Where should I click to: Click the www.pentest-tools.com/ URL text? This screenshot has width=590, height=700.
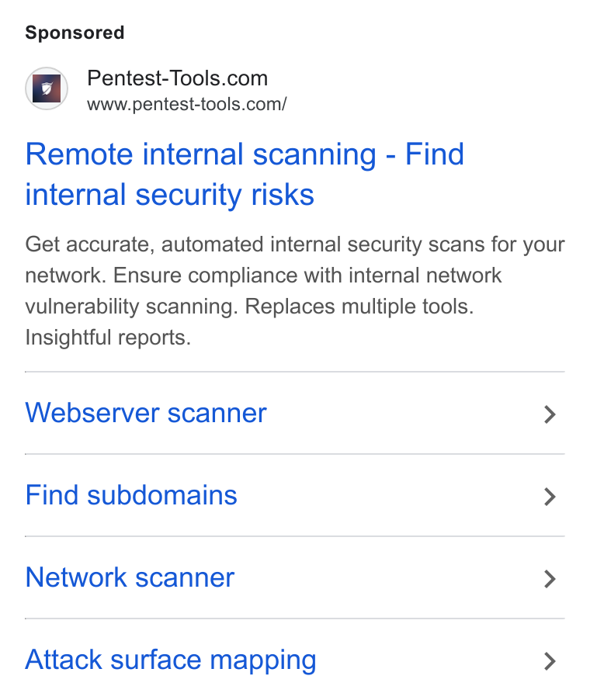pyautogui.click(x=186, y=104)
